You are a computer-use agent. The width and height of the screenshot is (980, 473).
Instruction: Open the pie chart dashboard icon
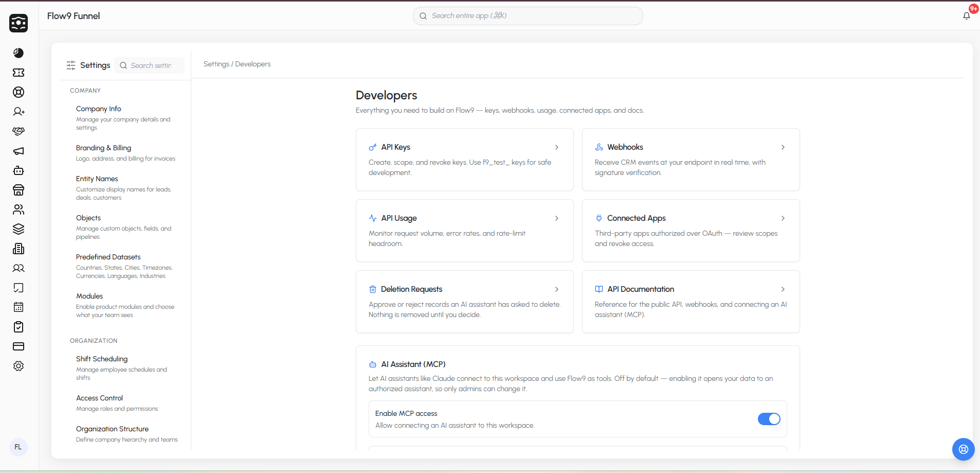pyautogui.click(x=19, y=53)
